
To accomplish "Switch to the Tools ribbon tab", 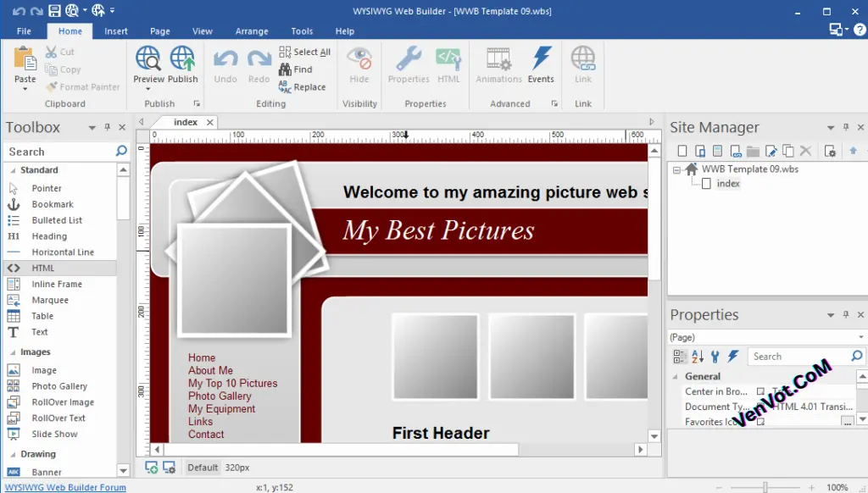I will click(302, 31).
